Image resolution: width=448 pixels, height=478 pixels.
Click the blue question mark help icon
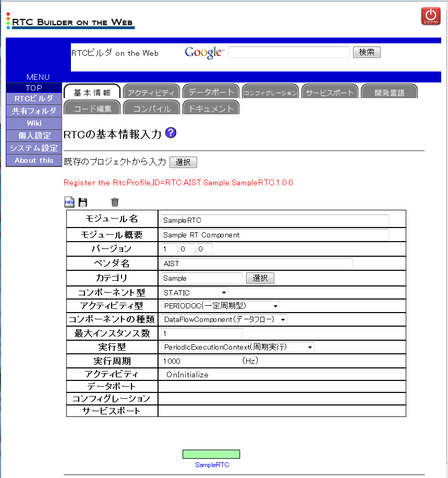[x=171, y=133]
